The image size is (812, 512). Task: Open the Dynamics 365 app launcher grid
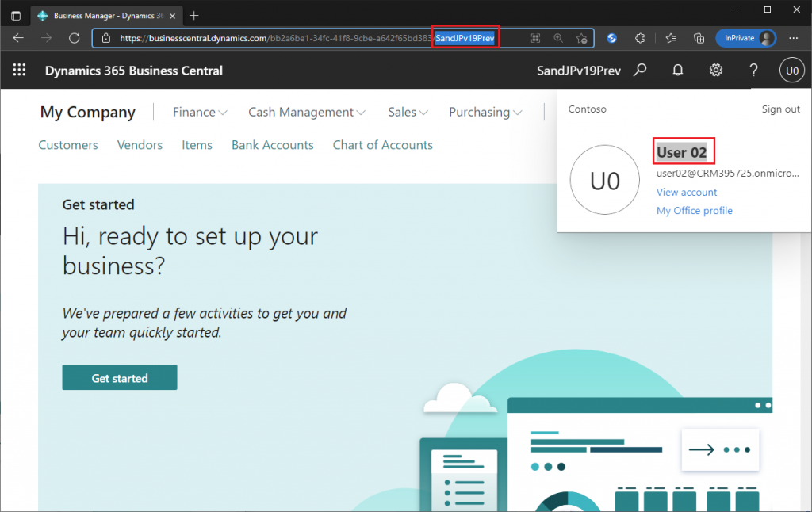point(19,70)
